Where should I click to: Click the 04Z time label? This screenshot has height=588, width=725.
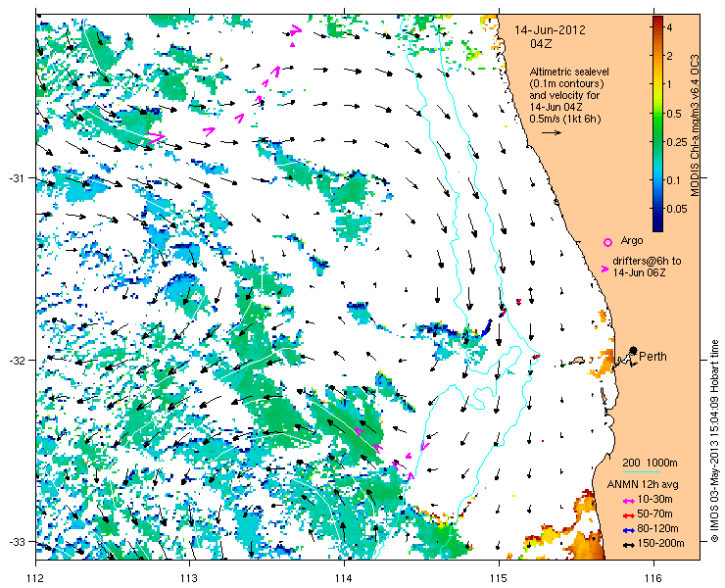[542, 44]
